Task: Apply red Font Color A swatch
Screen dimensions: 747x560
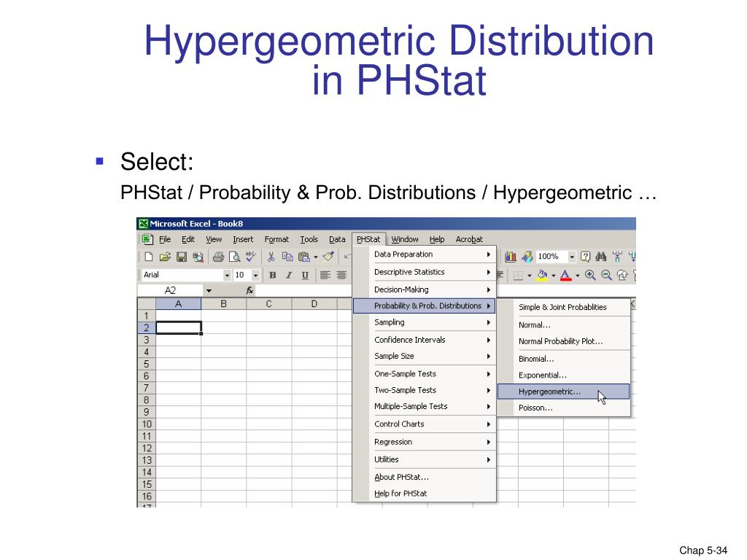Action: tap(565, 275)
